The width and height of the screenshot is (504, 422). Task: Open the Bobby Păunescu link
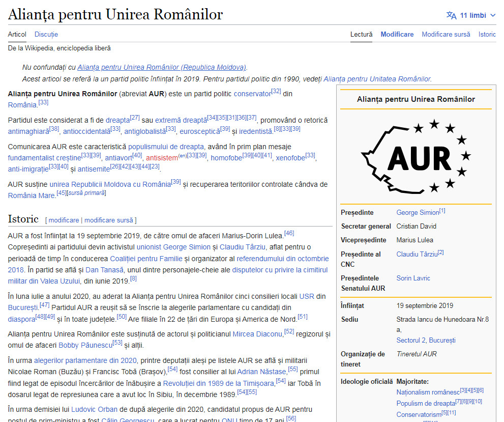coord(85,346)
